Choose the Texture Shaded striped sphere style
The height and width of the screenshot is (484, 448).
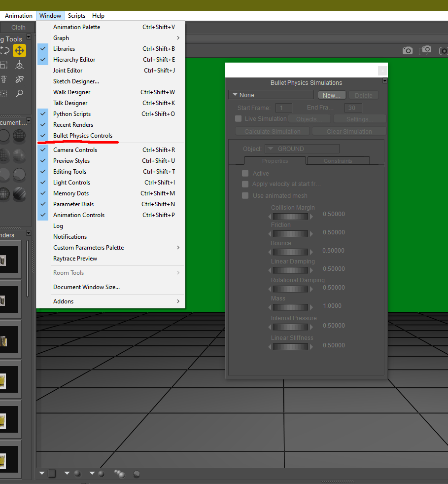pos(19,194)
